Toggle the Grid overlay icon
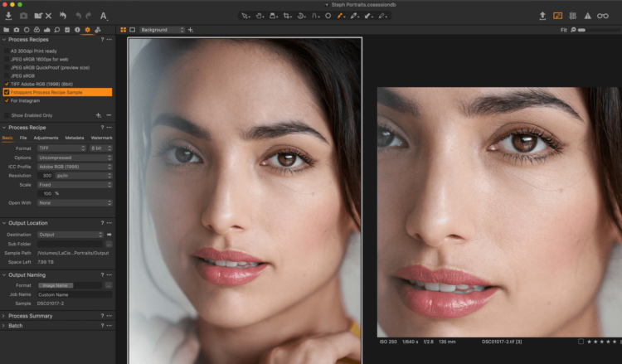 [573, 16]
